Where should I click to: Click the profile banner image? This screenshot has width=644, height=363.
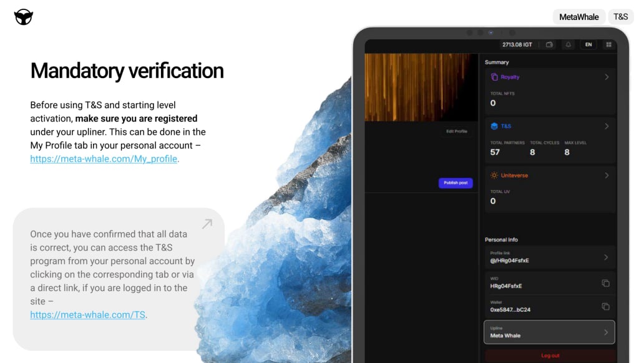[x=421, y=87]
